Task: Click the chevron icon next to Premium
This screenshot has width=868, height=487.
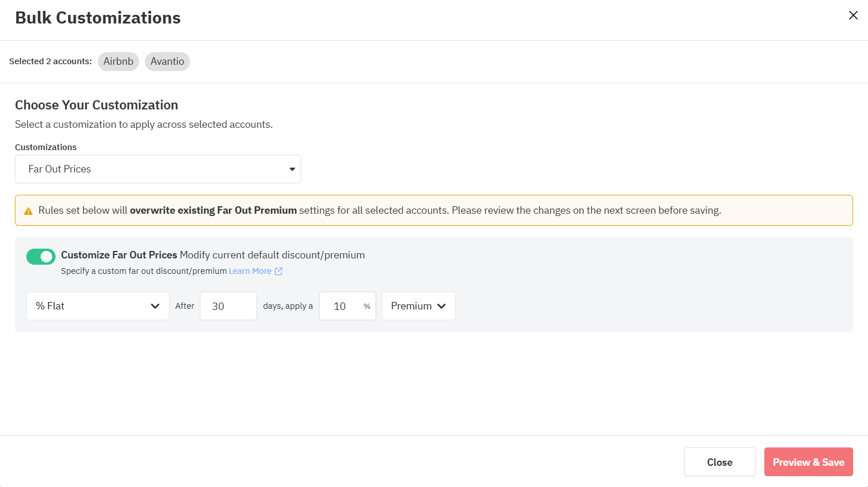Action: tap(441, 306)
